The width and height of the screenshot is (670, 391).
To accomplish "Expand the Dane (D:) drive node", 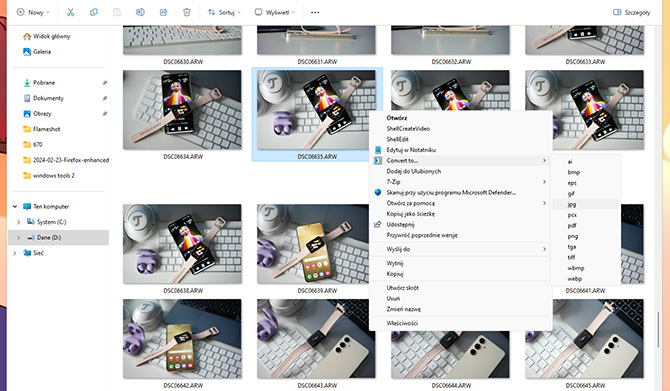I will (18, 238).
